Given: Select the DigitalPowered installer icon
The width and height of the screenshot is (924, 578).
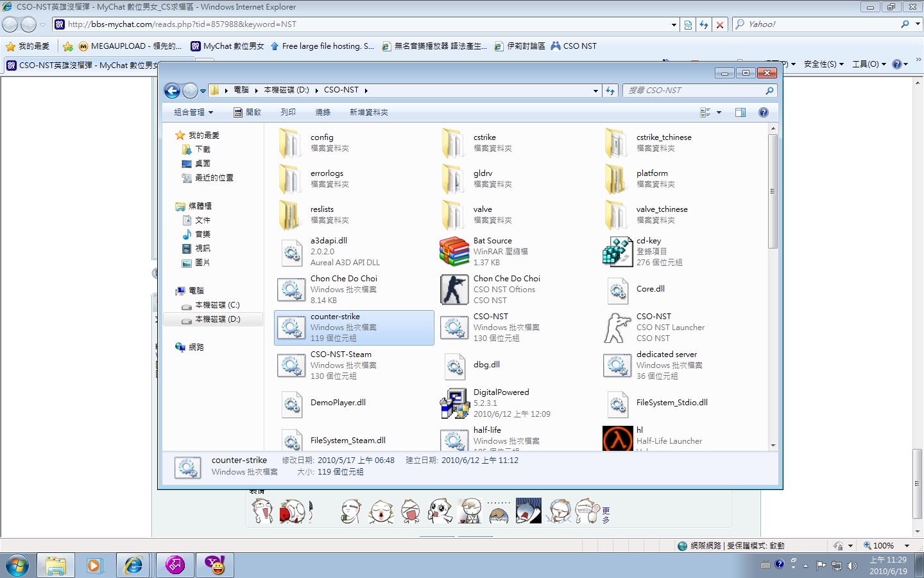Looking at the screenshot, I should tap(455, 404).
